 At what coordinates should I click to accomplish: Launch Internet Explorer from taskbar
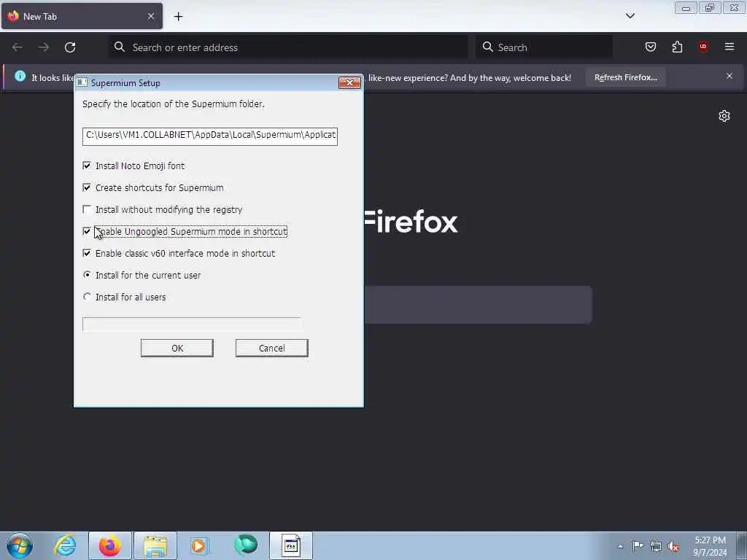[65, 545]
